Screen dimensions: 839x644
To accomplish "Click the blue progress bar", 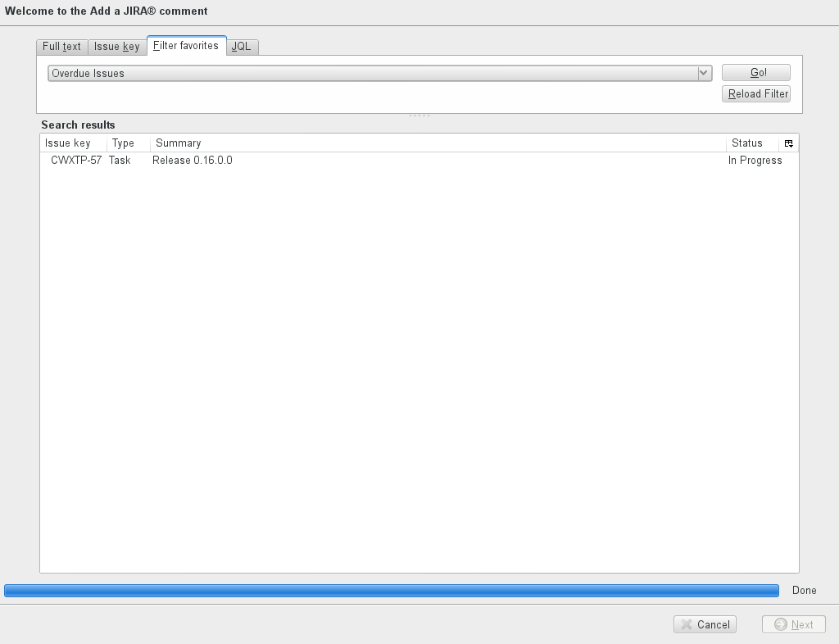I will click(392, 591).
